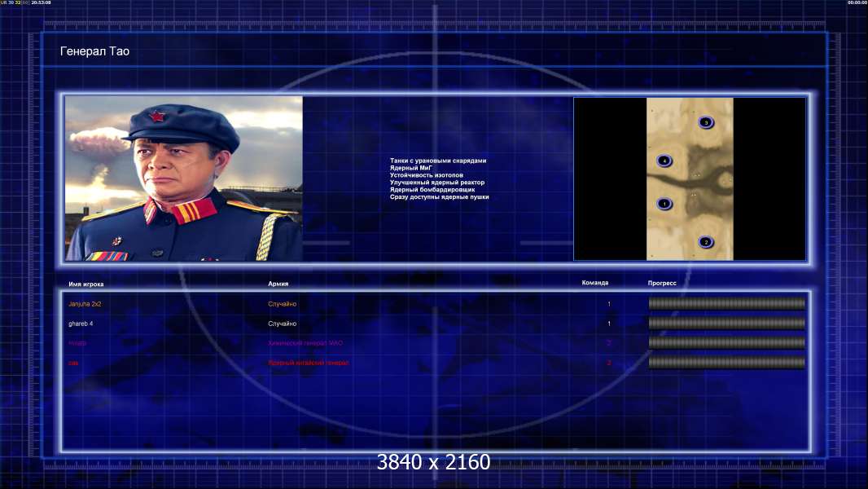
Task: Click the 'Команда' column header
Action: 595,283
